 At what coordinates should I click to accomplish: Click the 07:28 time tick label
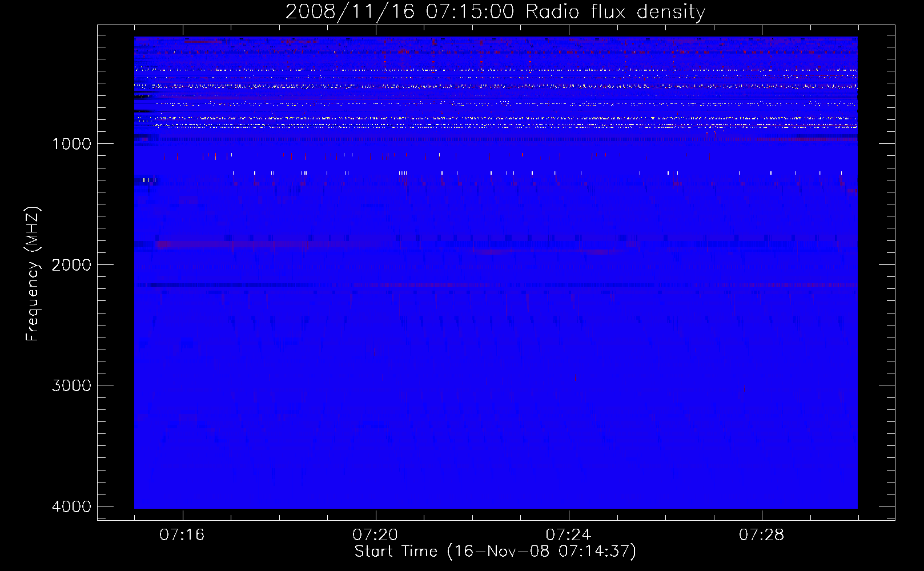(x=762, y=535)
